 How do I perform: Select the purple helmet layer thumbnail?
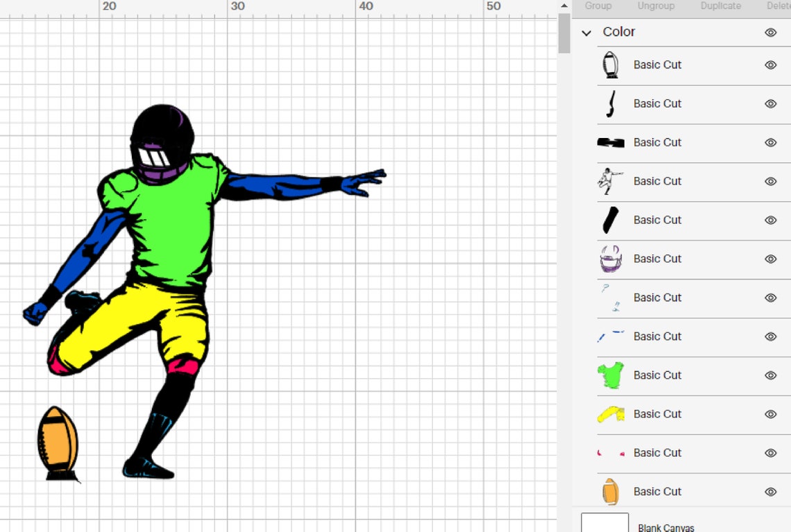point(610,259)
